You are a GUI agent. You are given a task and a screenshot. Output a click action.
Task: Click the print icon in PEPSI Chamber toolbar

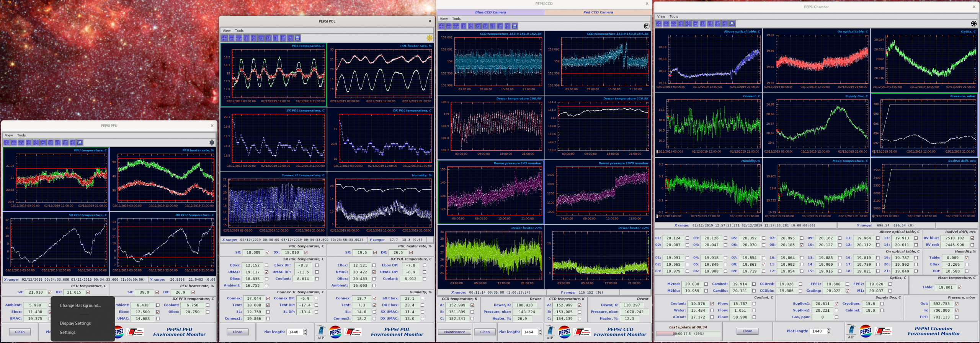click(732, 24)
